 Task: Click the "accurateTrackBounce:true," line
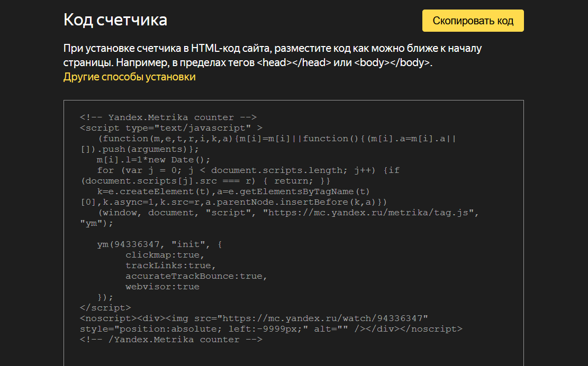point(196,276)
